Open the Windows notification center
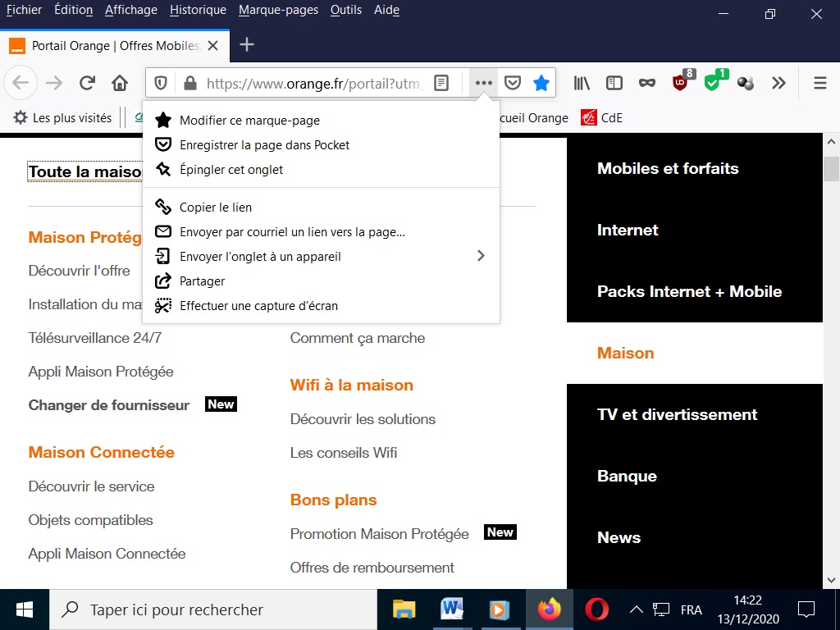The image size is (840, 630). click(806, 609)
